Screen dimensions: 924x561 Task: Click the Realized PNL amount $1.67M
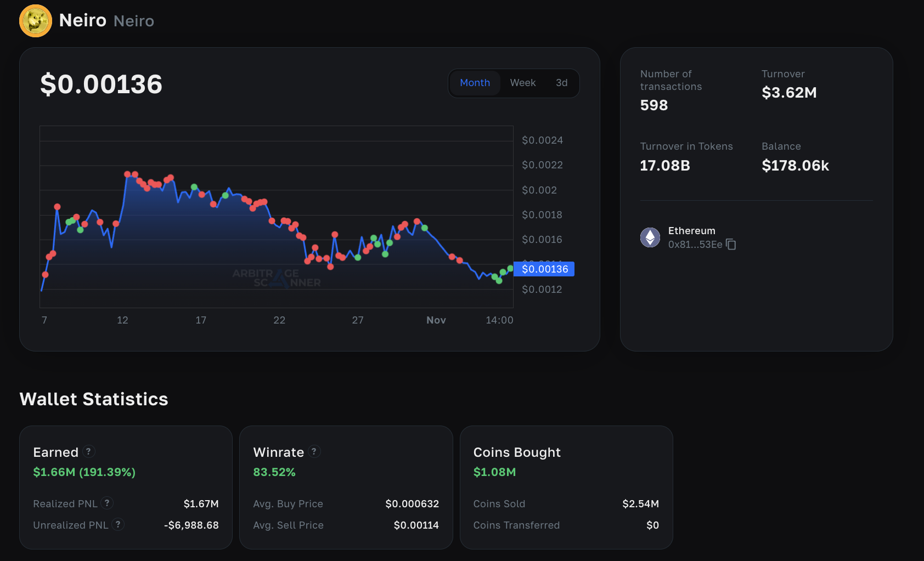tap(201, 504)
